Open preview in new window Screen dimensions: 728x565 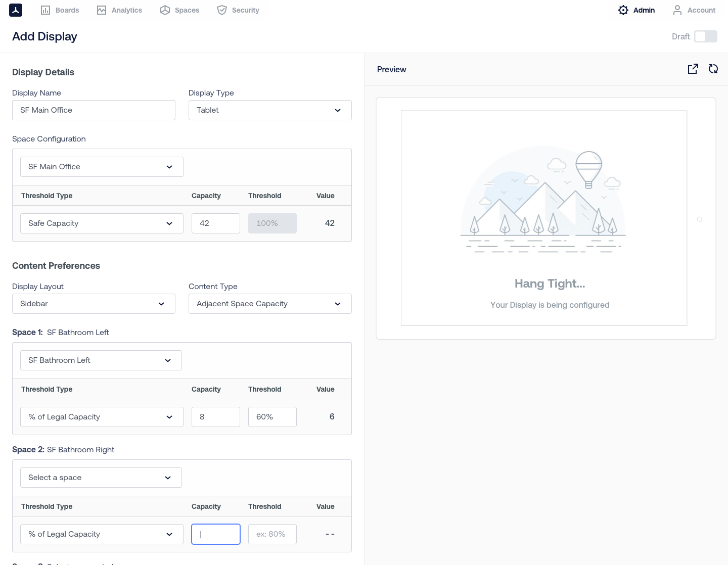coord(693,69)
